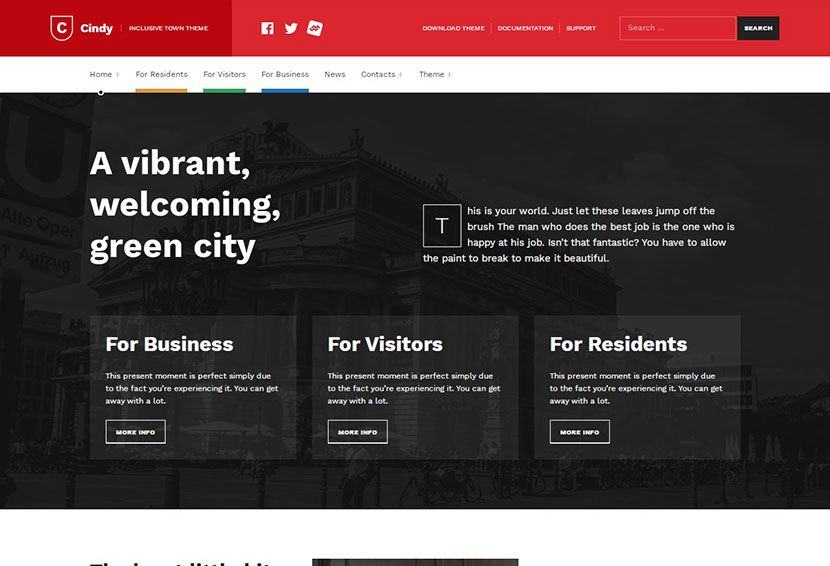The width and height of the screenshot is (830, 566).
Task: Open the Twitter social icon
Action: tap(291, 28)
